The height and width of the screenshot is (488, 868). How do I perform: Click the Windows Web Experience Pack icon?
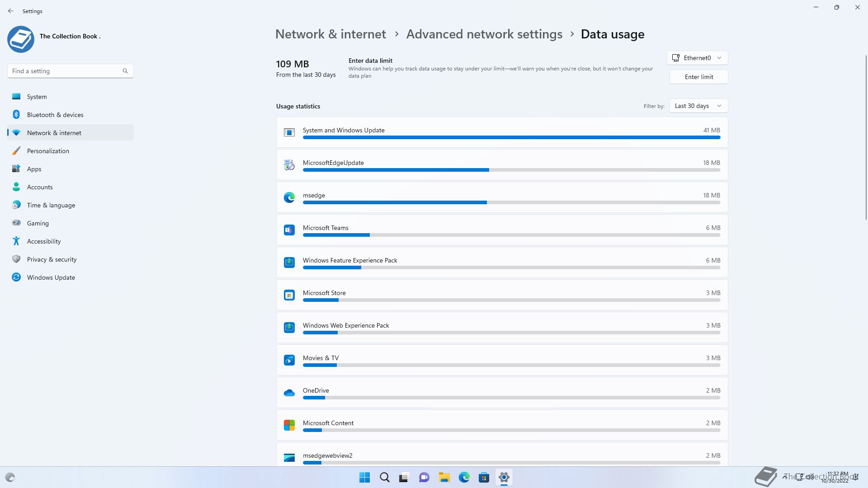[x=289, y=328]
